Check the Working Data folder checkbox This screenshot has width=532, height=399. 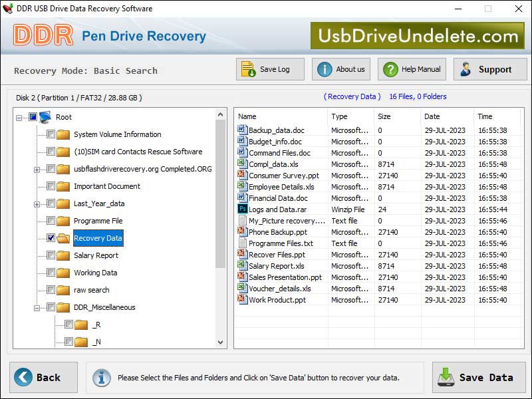(51, 273)
